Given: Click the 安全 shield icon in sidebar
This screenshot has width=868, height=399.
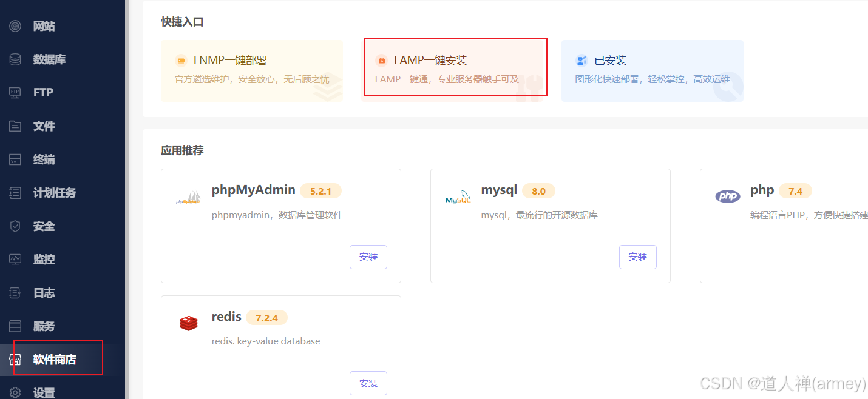Looking at the screenshot, I should 15,226.
